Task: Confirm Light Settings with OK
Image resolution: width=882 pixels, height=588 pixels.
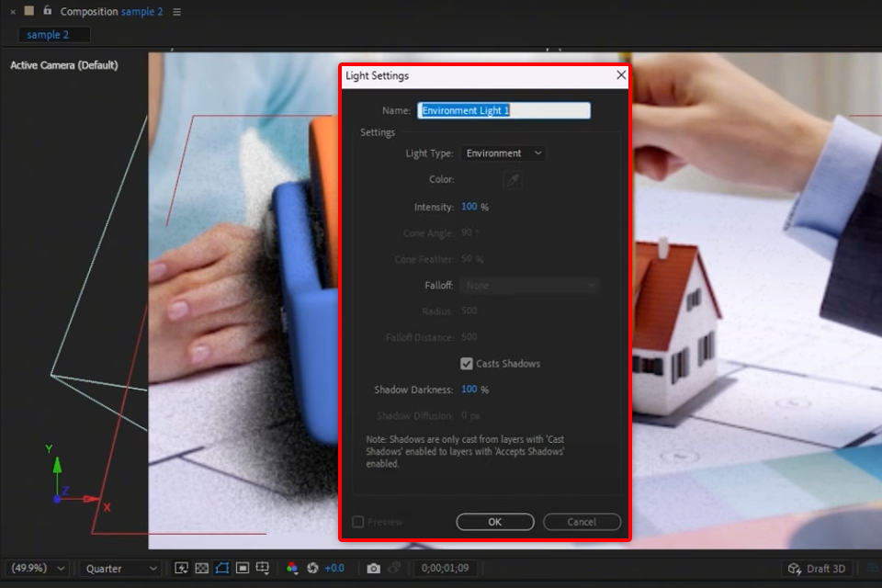Action: tap(495, 522)
